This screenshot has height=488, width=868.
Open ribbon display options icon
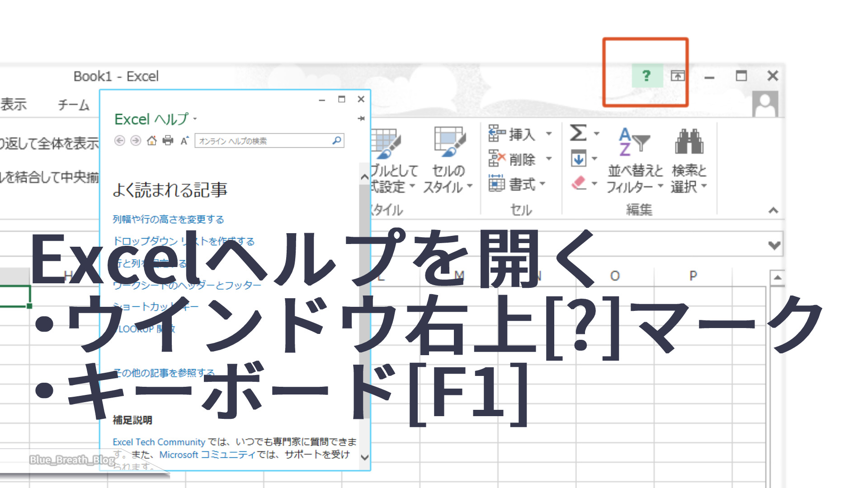(677, 75)
